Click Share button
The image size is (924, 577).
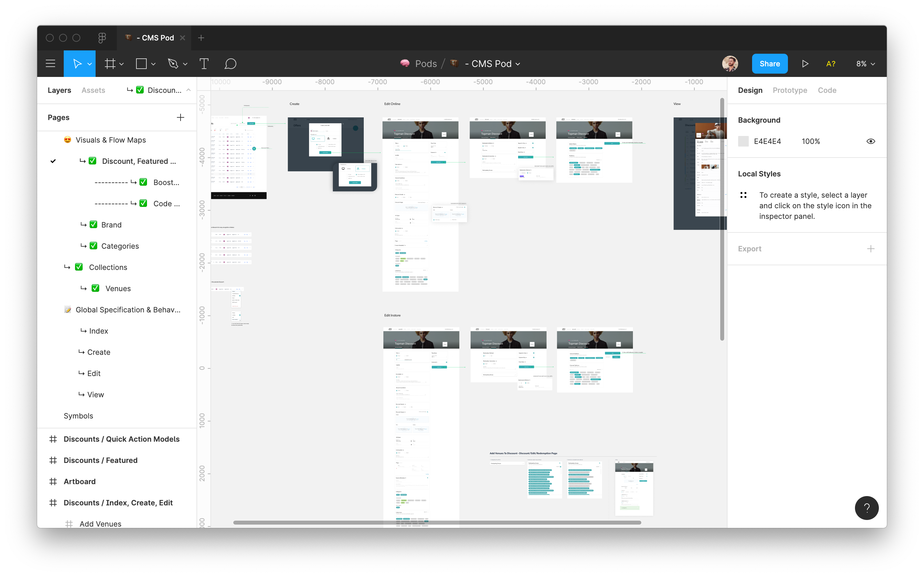[770, 64]
